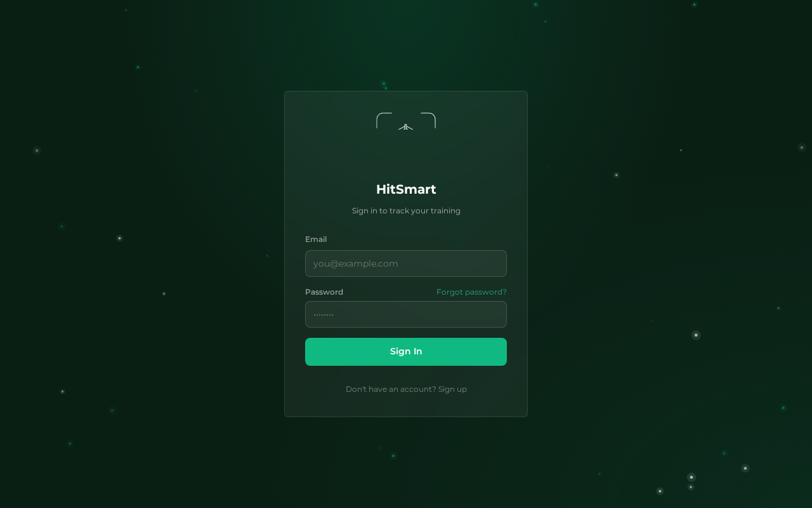Click the small arrow glyph inside the logo

(x=406, y=127)
